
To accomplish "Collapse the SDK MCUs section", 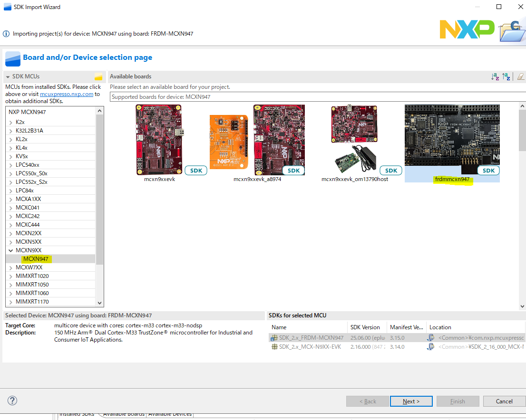I will (8, 76).
